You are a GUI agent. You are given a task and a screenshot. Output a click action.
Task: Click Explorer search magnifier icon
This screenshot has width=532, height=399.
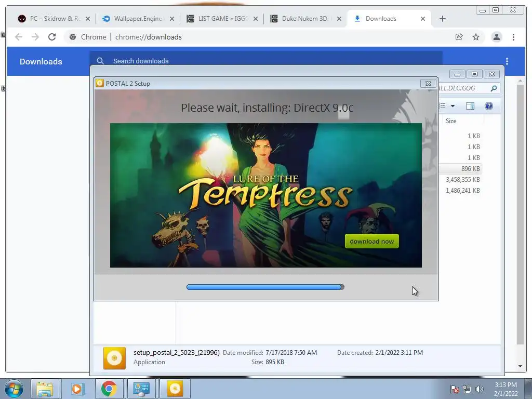point(494,88)
